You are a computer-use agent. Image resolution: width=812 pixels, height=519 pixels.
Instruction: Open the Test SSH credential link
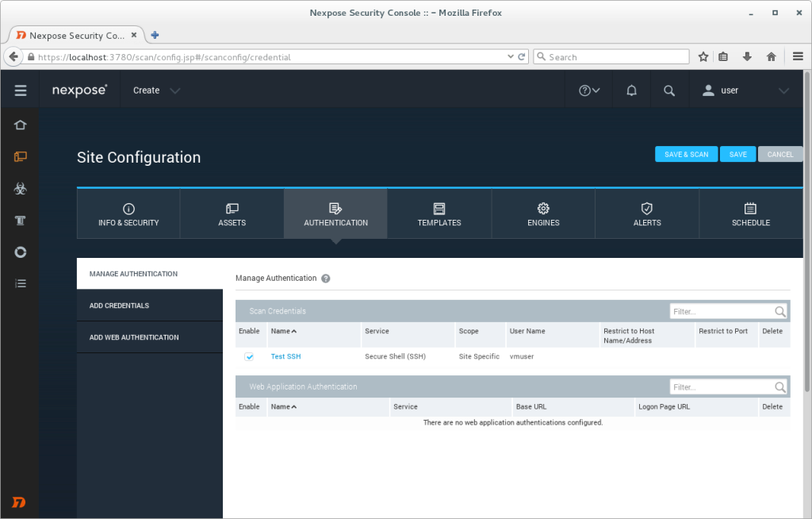(x=285, y=356)
